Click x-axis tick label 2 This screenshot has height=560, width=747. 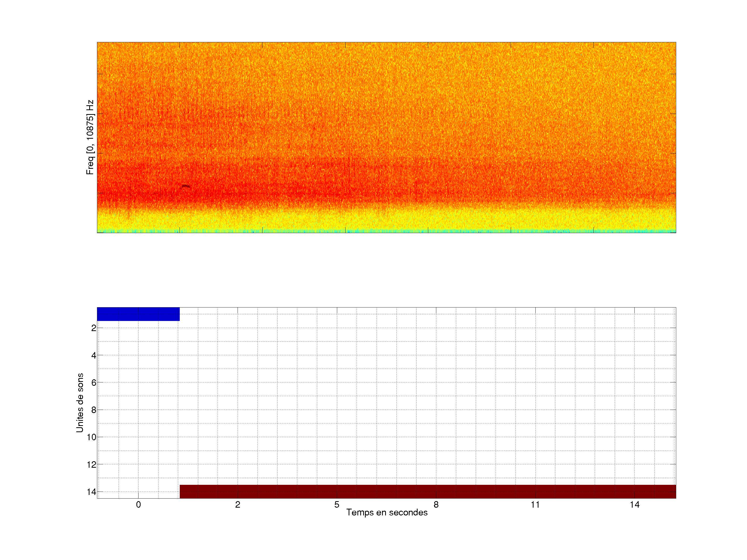[x=238, y=505]
